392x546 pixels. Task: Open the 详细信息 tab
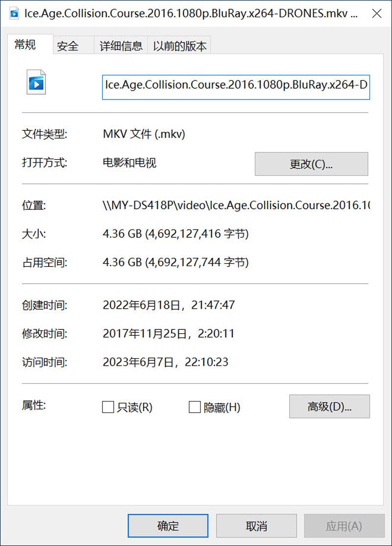point(121,46)
